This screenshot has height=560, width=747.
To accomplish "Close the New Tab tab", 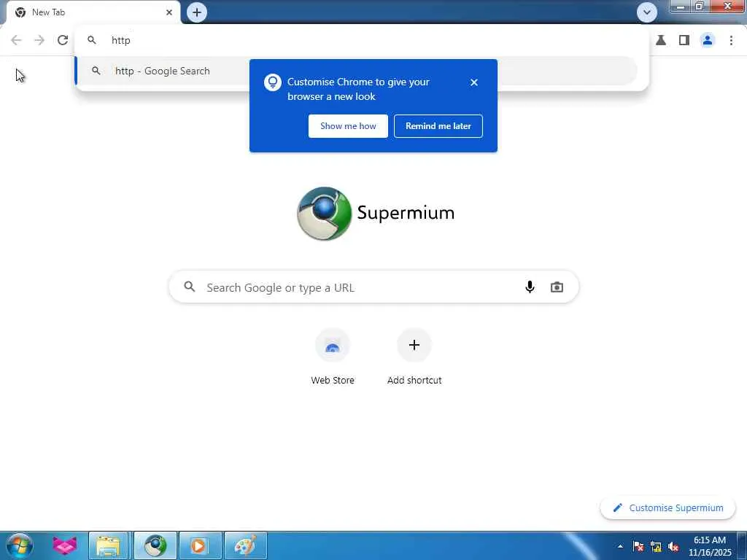I will tap(169, 12).
